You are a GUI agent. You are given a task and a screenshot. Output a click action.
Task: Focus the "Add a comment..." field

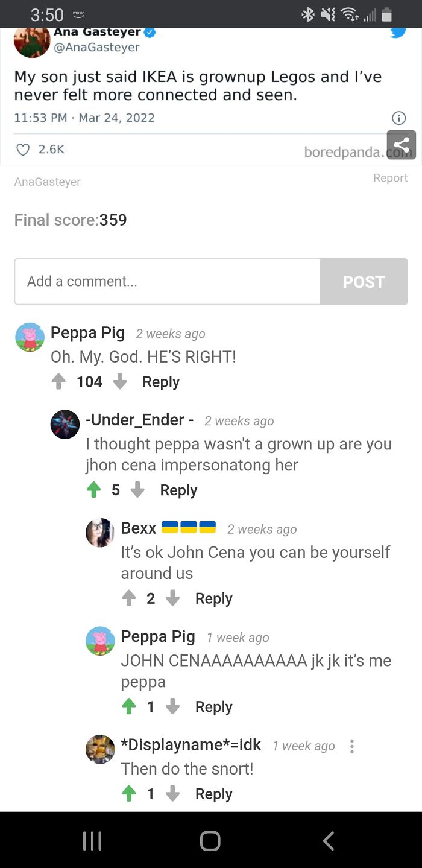(168, 282)
